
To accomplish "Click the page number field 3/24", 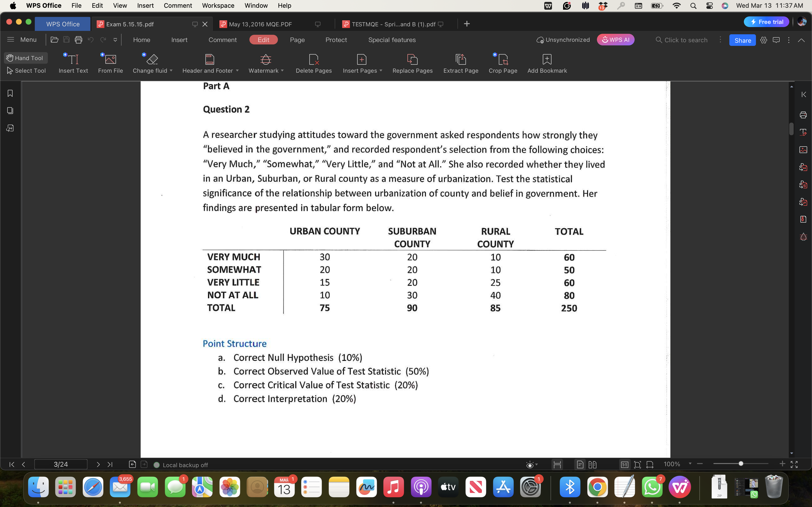I will pos(61,465).
